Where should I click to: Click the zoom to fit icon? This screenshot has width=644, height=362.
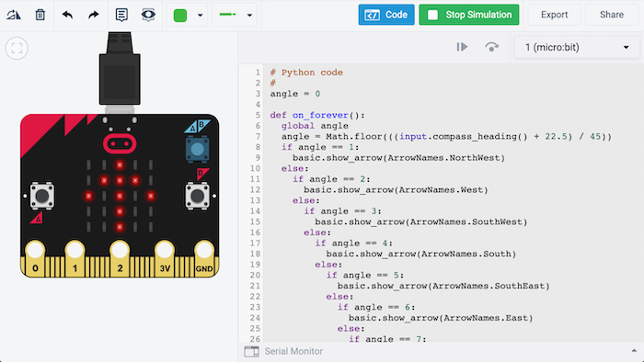(17, 49)
